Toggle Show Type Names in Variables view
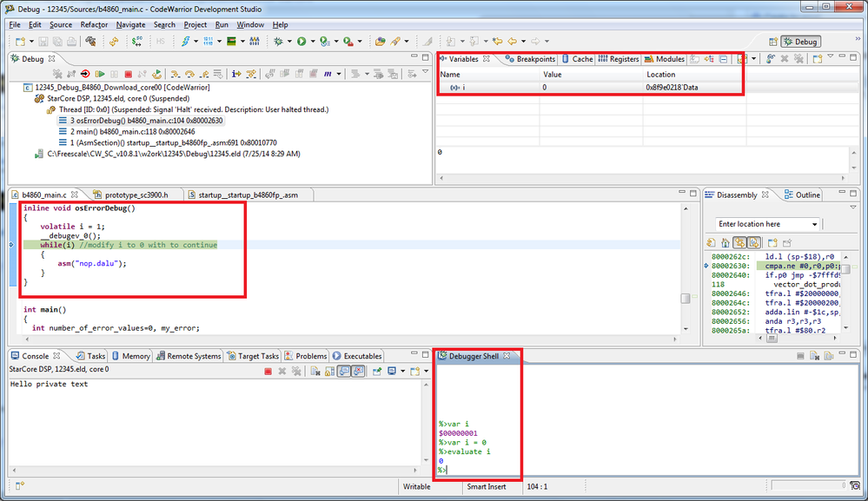The width and height of the screenshot is (868, 501). tap(694, 59)
